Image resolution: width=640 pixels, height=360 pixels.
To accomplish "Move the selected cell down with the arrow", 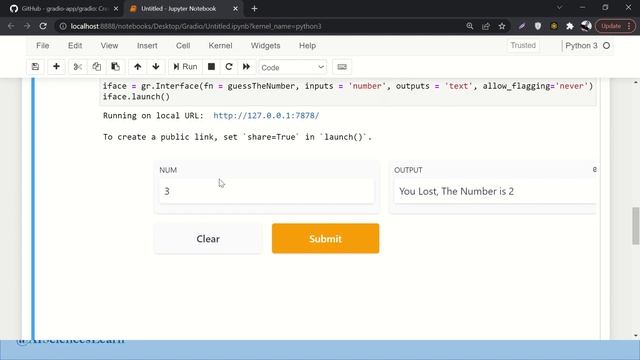I will point(156,67).
